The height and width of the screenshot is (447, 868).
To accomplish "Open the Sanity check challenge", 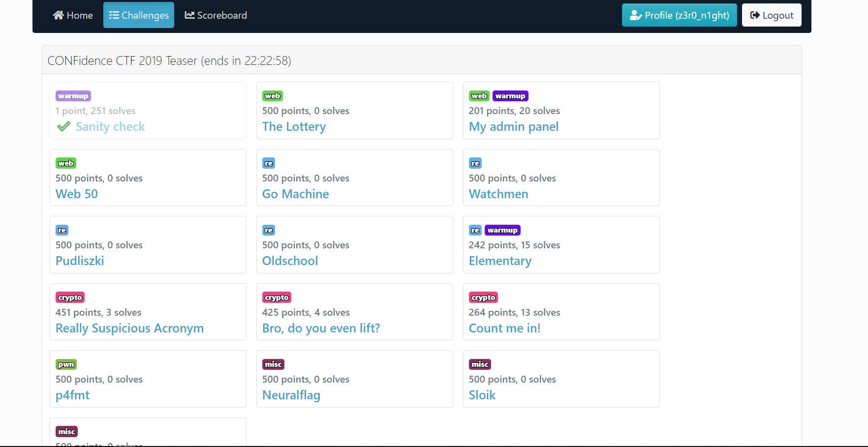I will tap(110, 127).
